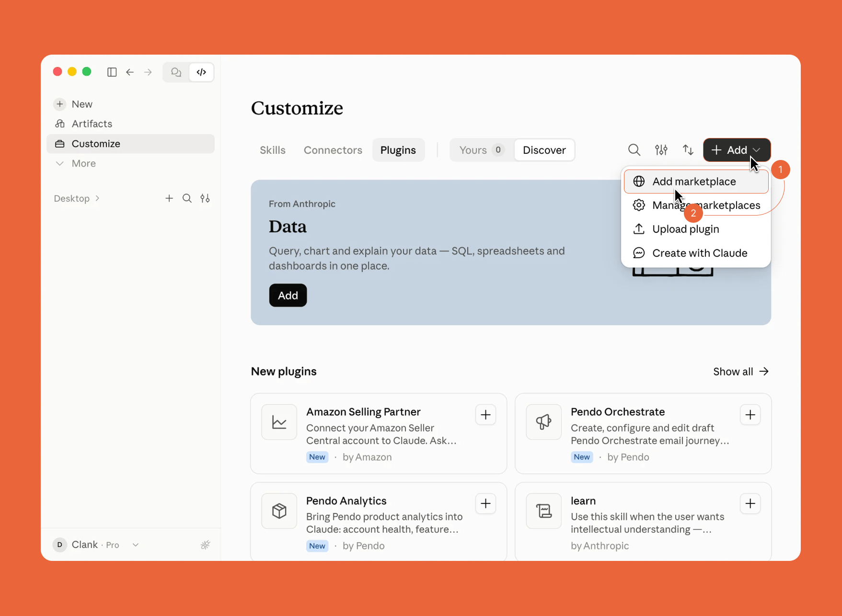The height and width of the screenshot is (616, 842).
Task: Click the 'by Anthropic' author text
Action: point(600,546)
